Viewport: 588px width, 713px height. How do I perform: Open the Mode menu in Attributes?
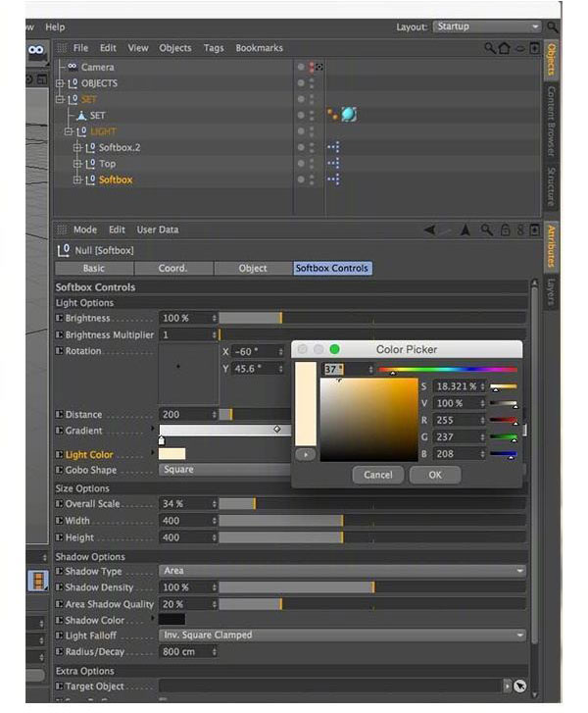(x=85, y=229)
